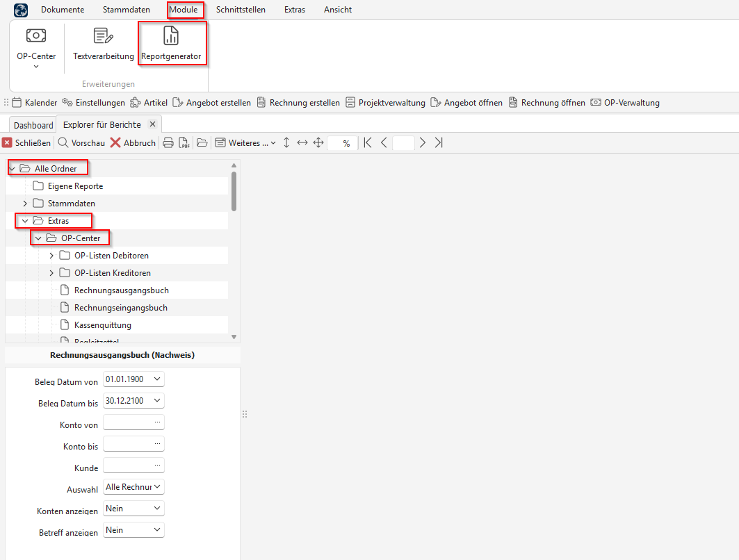Switch to the Dashboard tab
Image resolution: width=739 pixels, height=560 pixels.
click(33, 125)
